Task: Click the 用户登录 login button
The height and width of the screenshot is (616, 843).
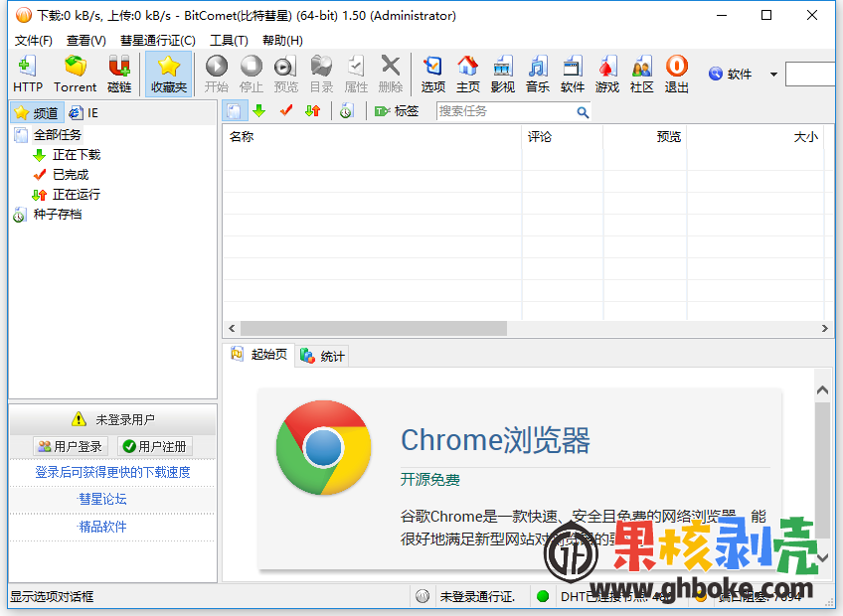Action: click(x=71, y=446)
